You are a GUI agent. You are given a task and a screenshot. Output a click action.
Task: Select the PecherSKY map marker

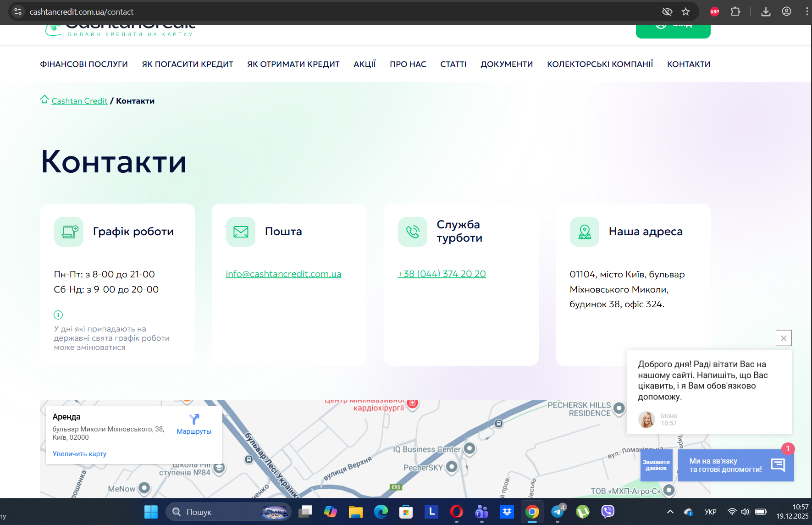pos(452,467)
